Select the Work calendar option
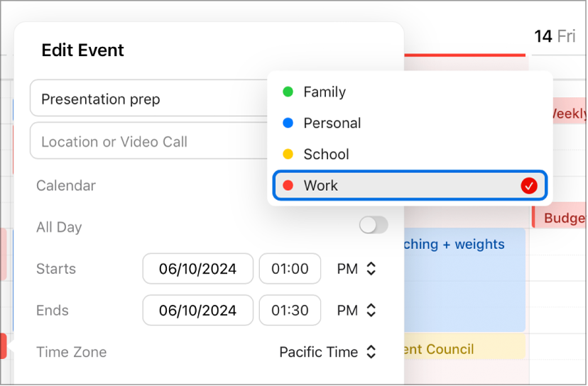588x386 pixels. tap(321, 185)
